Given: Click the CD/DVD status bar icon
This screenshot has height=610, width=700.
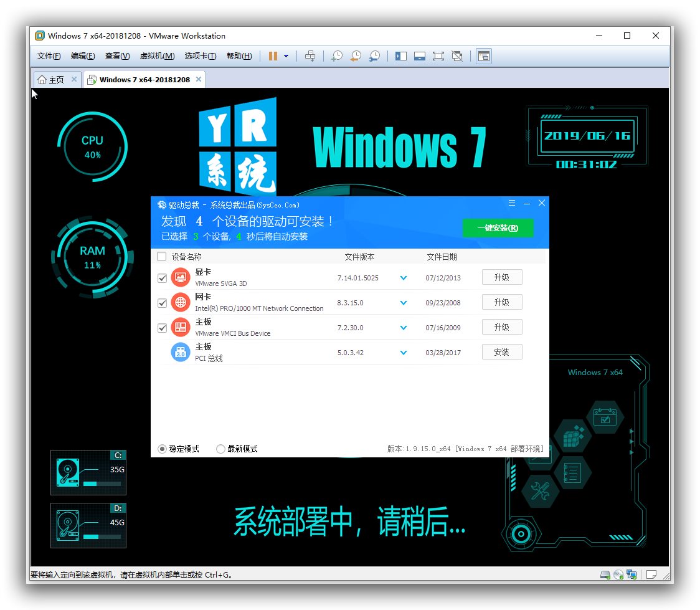Looking at the screenshot, I should [x=618, y=574].
